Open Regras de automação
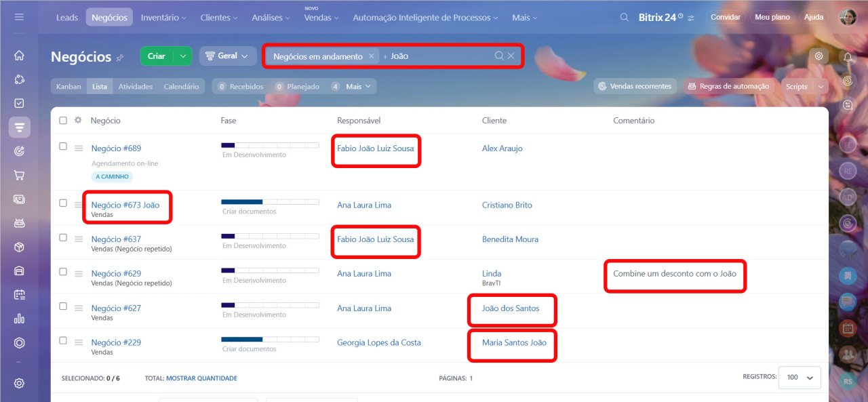The height and width of the screenshot is (402, 868). tap(729, 86)
